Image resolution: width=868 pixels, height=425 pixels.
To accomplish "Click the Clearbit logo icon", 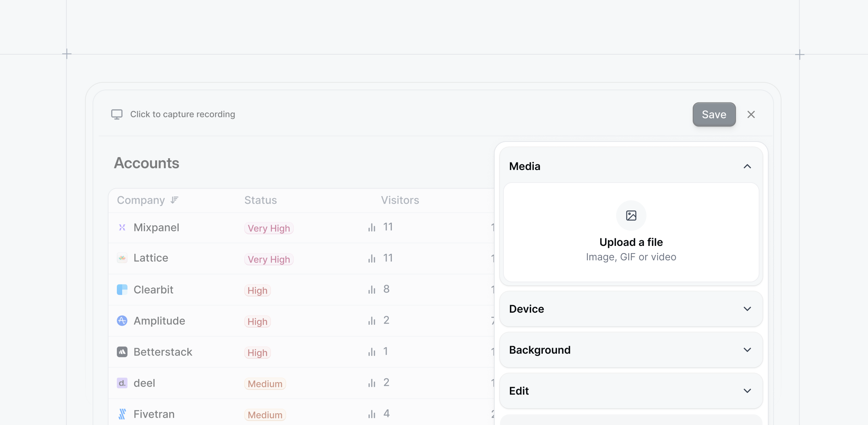I will tap(122, 290).
